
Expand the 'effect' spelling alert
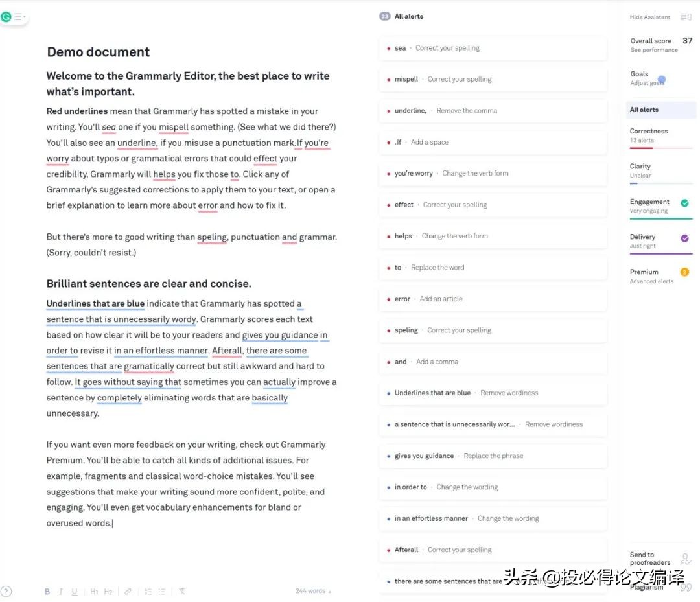click(x=493, y=205)
